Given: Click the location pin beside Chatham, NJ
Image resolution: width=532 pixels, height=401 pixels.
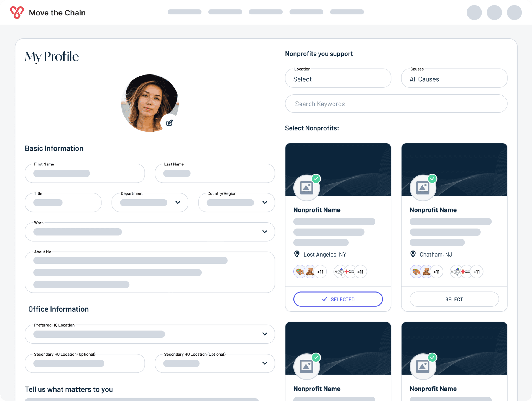Looking at the screenshot, I should click(413, 254).
